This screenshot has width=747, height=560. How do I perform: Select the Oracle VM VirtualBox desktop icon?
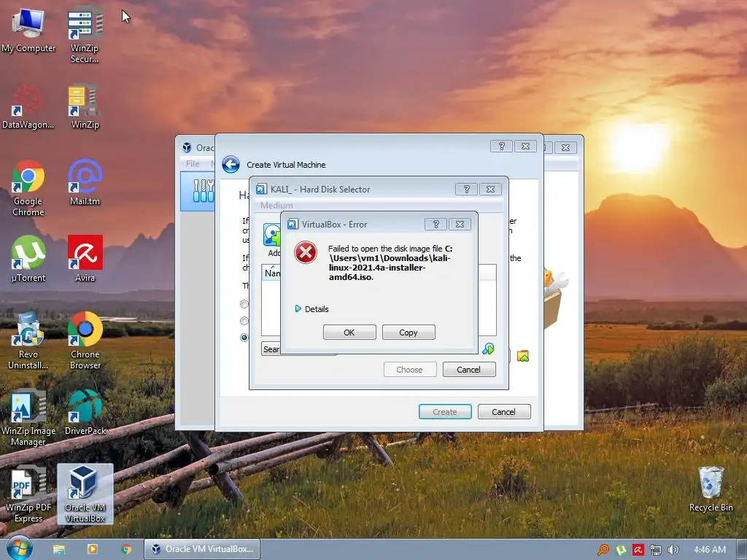pyautogui.click(x=85, y=494)
